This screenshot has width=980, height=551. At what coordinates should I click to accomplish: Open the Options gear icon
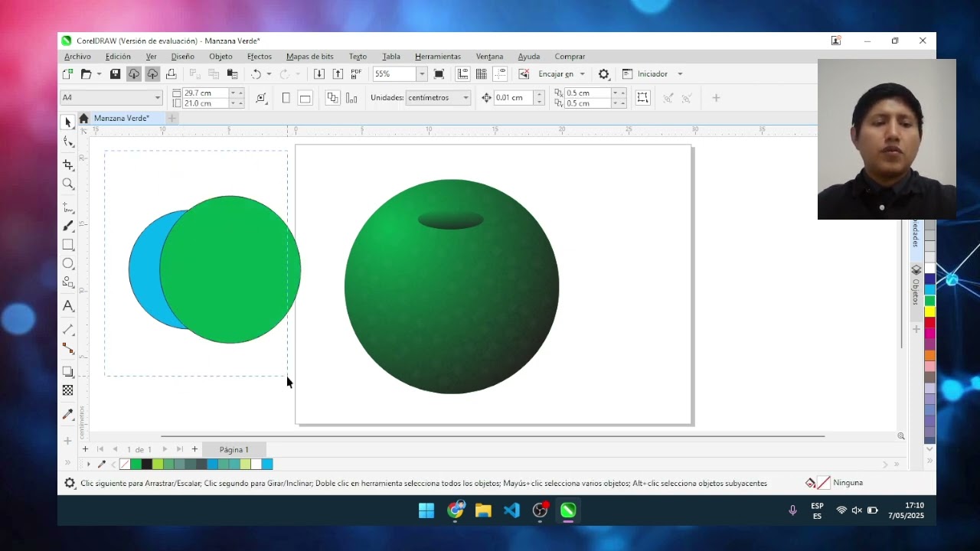click(604, 74)
